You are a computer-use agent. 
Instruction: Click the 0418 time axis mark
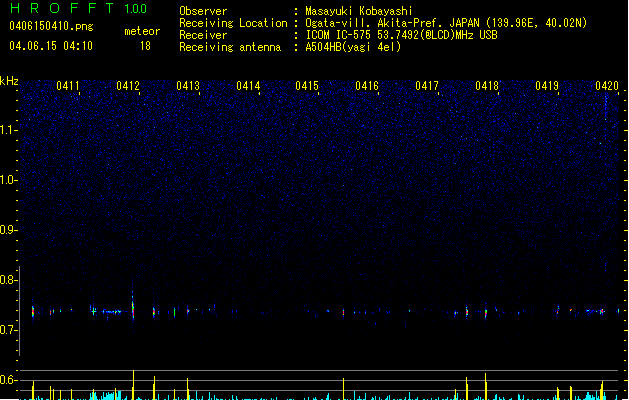click(x=487, y=86)
